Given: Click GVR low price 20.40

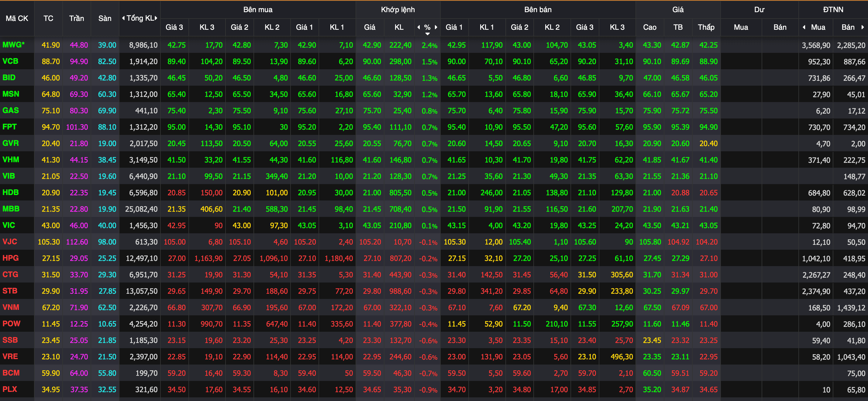Looking at the screenshot, I should tap(708, 144).
